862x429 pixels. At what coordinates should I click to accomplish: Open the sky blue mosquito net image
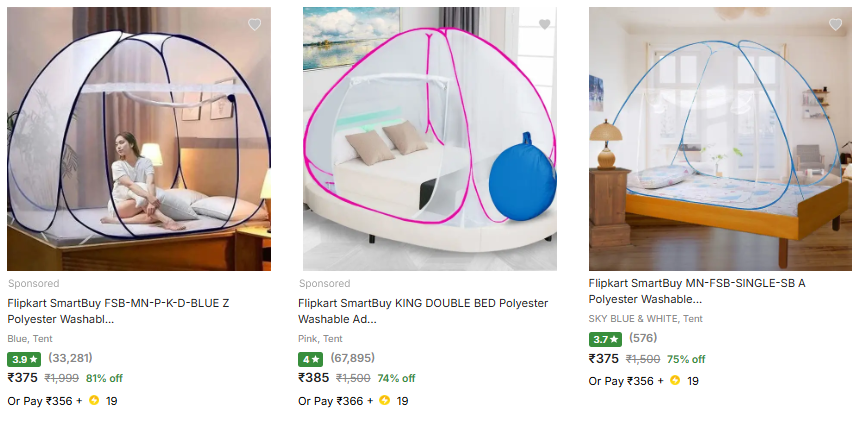[720, 139]
